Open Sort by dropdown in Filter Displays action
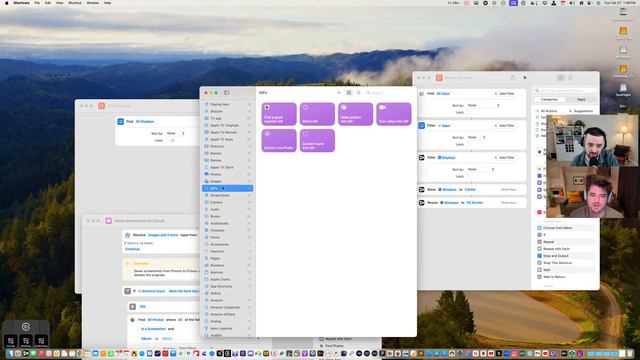This screenshot has height=360, width=640. [x=481, y=169]
